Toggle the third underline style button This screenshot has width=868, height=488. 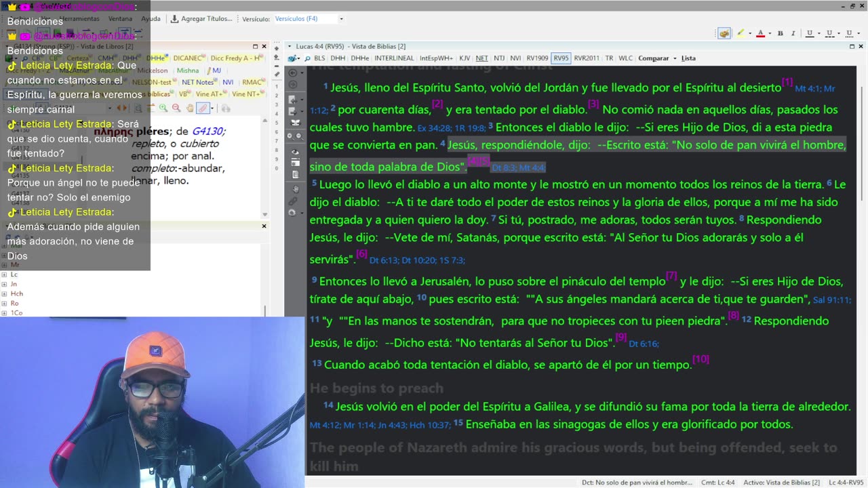tap(848, 33)
